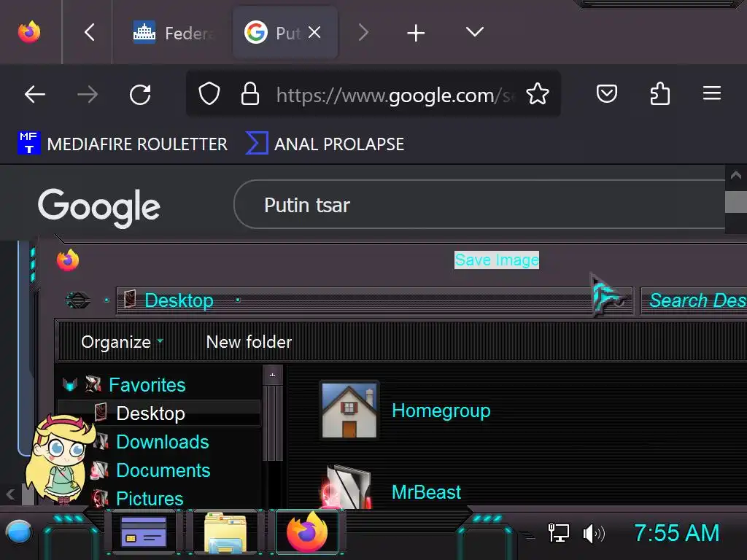This screenshot has width=747, height=560.
Task: Open the volume speaker control
Action: (594, 533)
